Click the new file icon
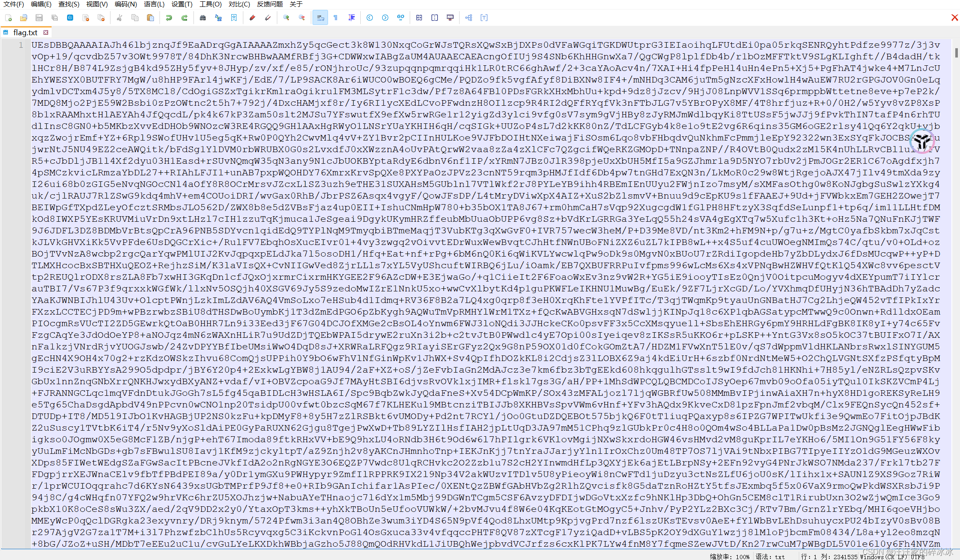960x560 pixels. coord(9,18)
